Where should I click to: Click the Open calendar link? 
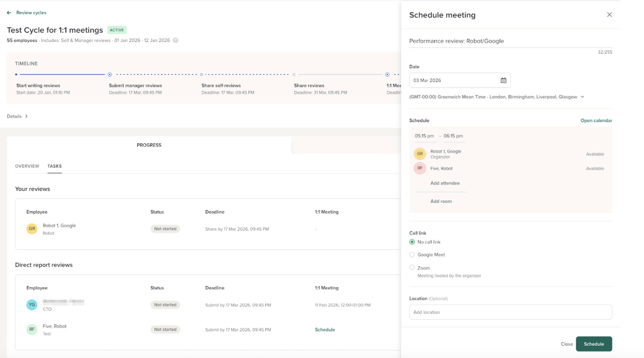coord(596,120)
